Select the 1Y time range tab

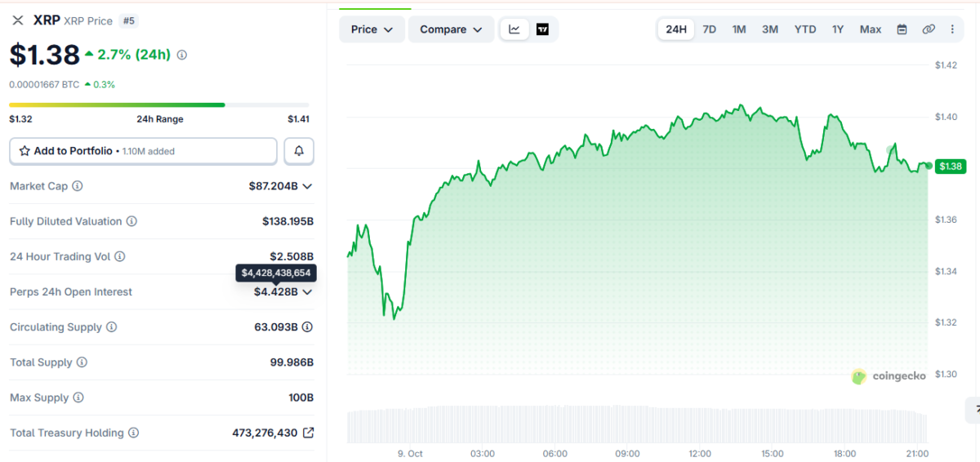pos(838,29)
